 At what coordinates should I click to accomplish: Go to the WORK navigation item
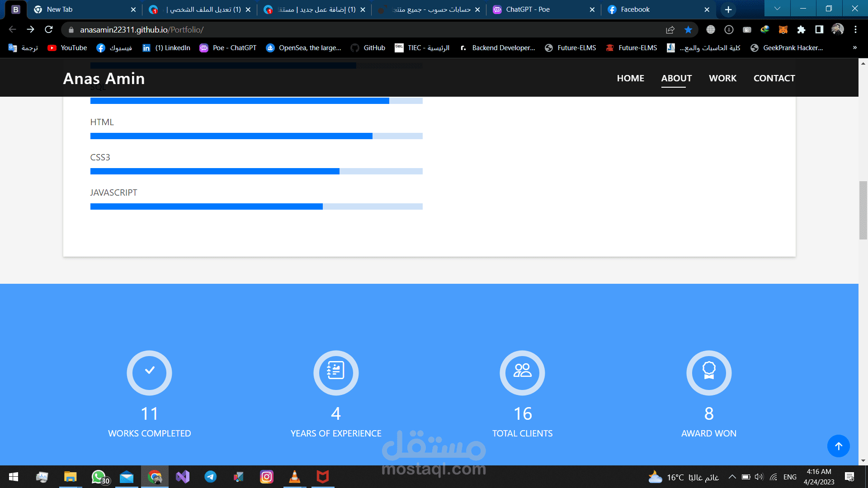[722, 78]
